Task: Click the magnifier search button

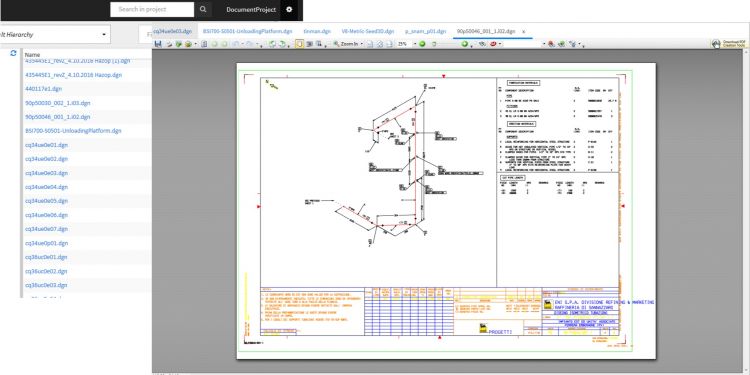Action: click(203, 9)
